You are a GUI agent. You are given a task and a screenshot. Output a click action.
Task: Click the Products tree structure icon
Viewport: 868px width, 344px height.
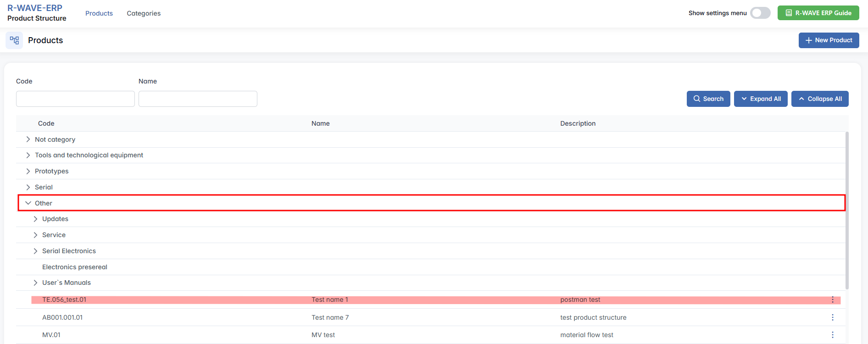tap(14, 40)
